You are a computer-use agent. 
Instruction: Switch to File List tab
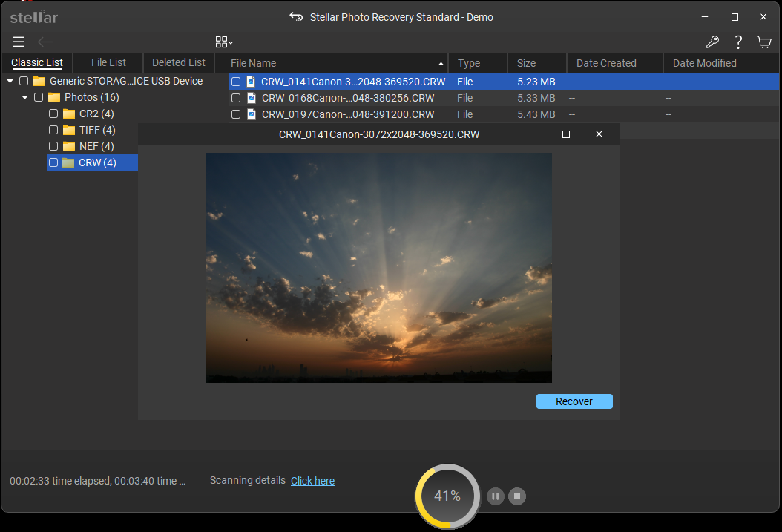108,63
